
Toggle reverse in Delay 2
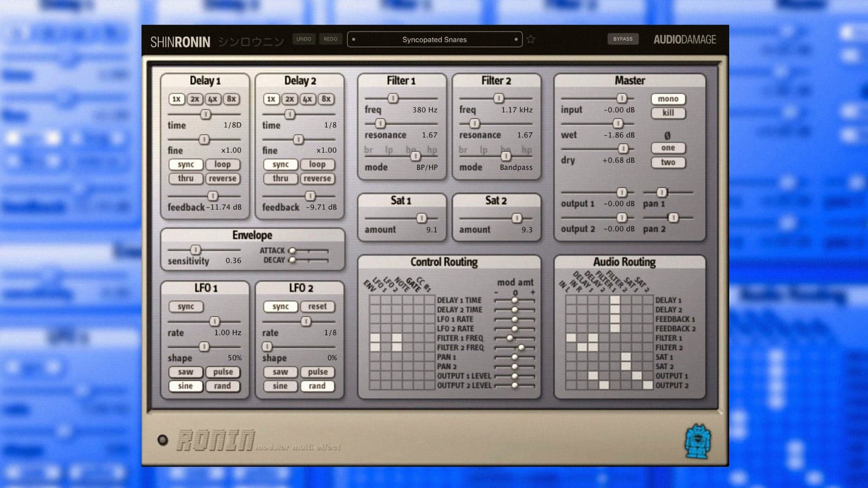point(317,178)
